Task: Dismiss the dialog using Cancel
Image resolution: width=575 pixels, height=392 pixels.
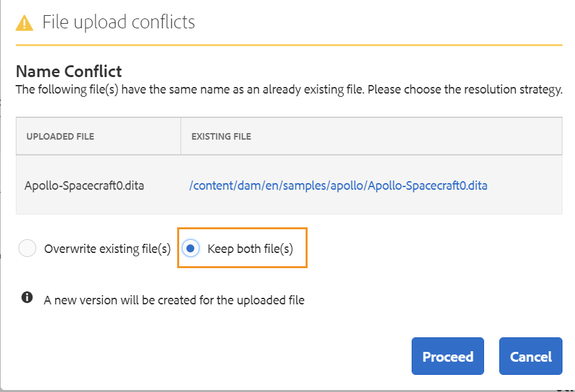Action: (530, 356)
